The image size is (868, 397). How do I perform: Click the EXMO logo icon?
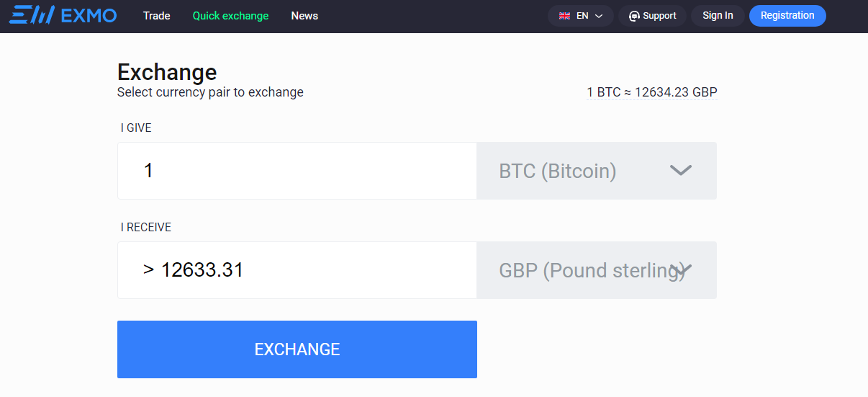pyautogui.click(x=32, y=15)
